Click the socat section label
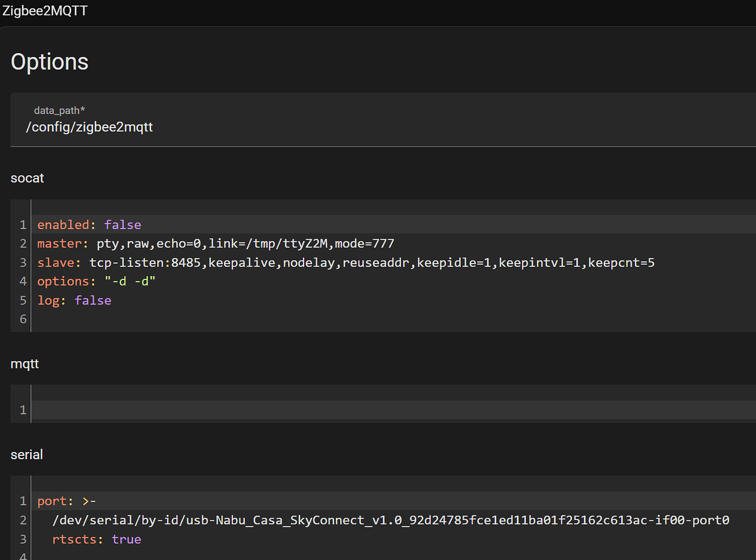 click(x=27, y=178)
